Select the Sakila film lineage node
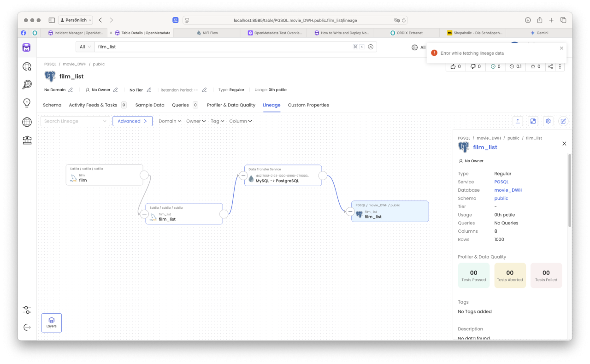This screenshot has width=590, height=364. (104, 175)
